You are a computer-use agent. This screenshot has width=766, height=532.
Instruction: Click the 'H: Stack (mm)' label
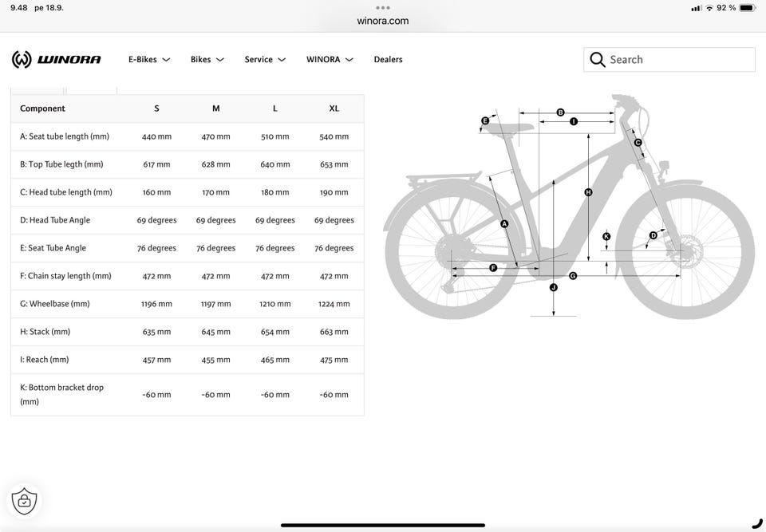(x=45, y=331)
